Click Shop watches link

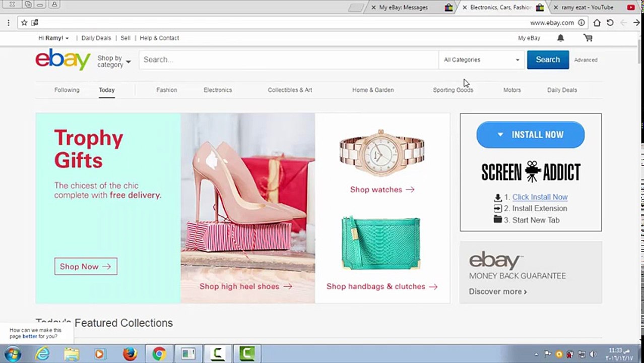click(382, 190)
